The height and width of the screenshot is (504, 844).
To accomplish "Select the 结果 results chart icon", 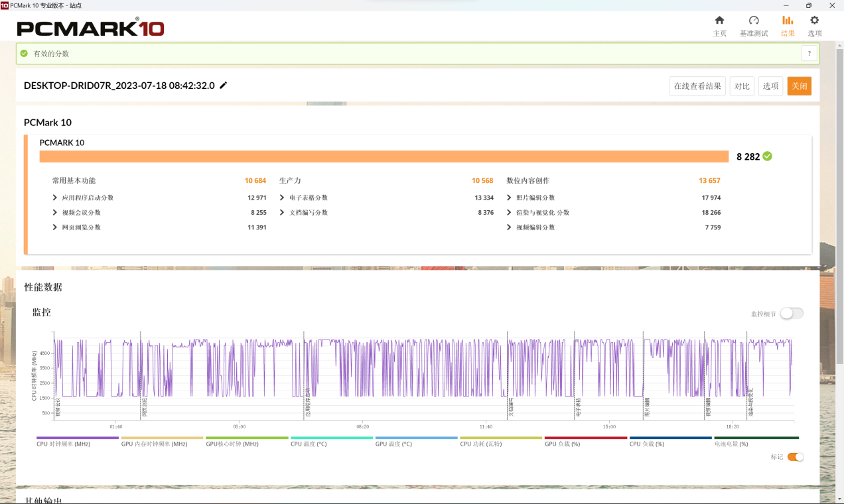I will (x=788, y=21).
